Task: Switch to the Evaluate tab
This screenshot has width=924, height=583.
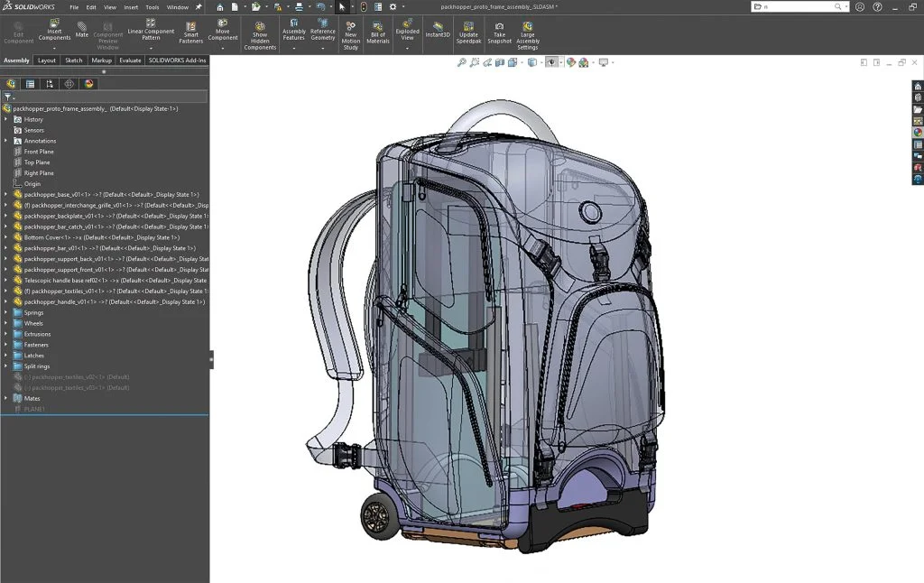Action: 130,60
